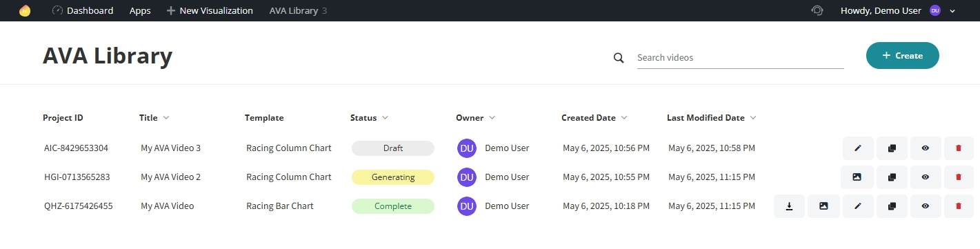This screenshot has width=980, height=249.
Task: Open the Apps menu item
Action: click(140, 10)
